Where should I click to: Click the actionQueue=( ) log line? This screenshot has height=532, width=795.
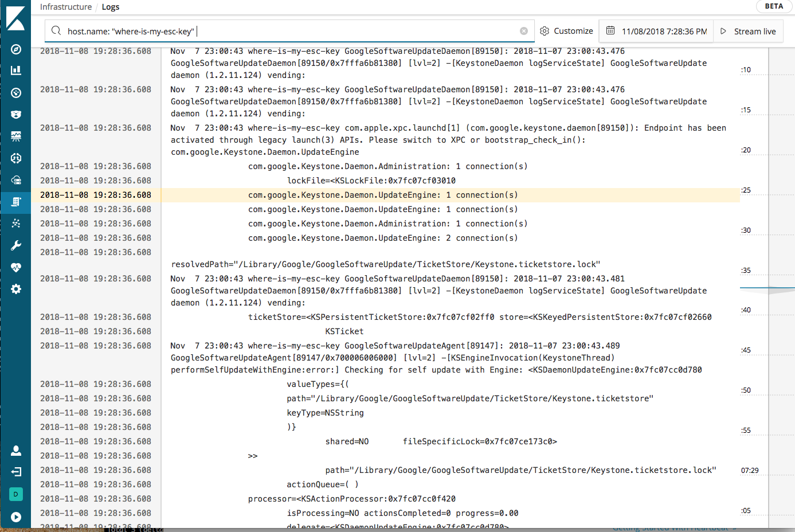(323, 484)
